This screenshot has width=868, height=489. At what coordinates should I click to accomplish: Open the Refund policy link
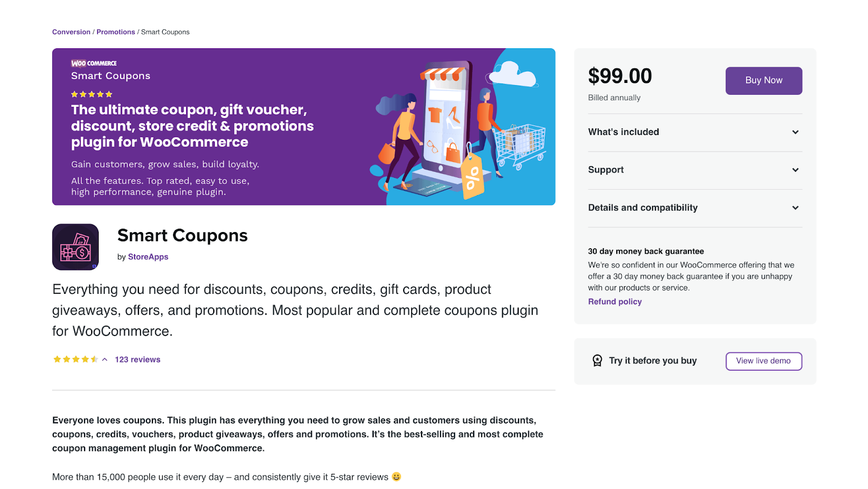615,302
